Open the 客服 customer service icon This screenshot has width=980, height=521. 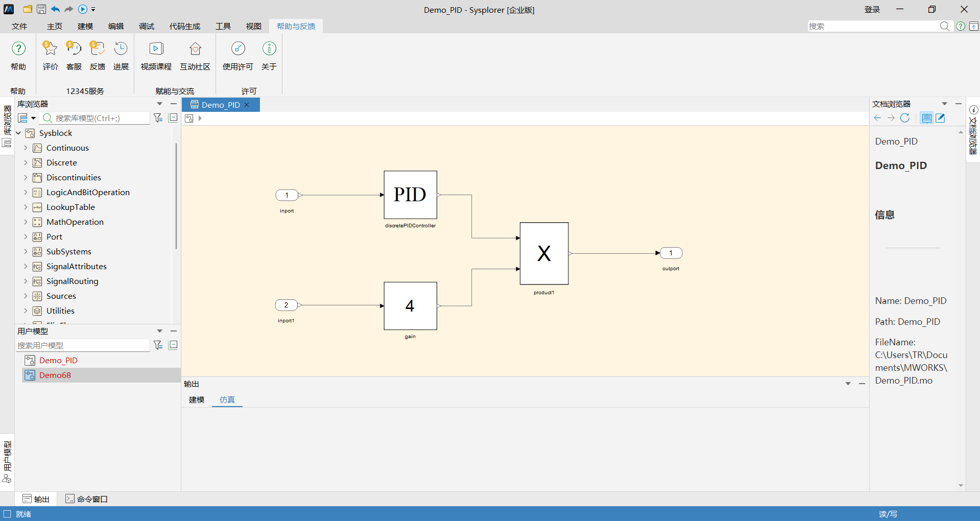[x=74, y=49]
